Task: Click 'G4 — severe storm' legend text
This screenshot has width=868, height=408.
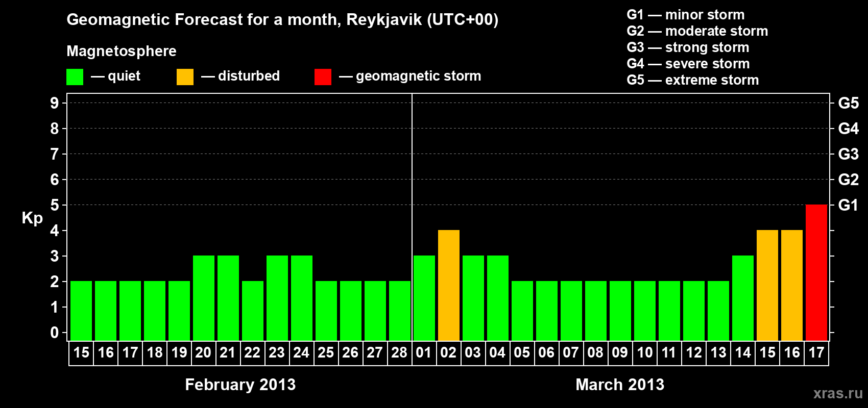Action: click(688, 64)
